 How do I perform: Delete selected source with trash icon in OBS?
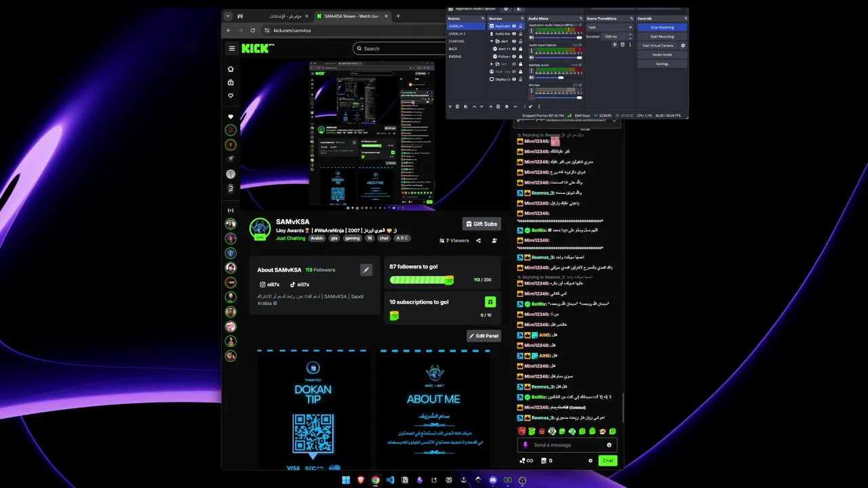click(498, 106)
